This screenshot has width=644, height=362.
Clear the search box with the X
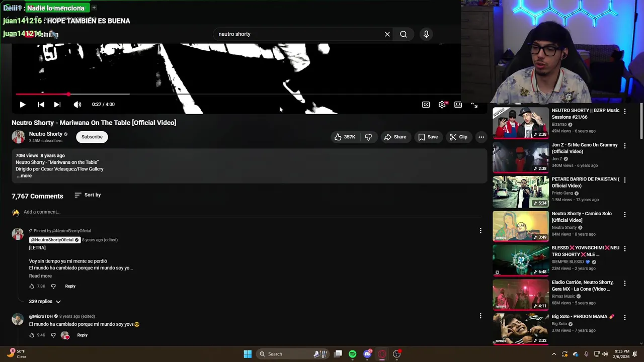point(387,34)
